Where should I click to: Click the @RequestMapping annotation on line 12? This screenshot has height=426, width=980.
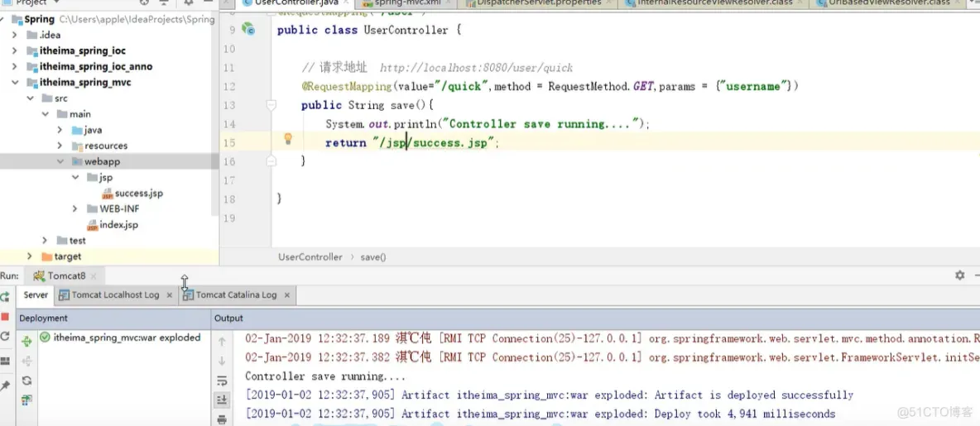pos(346,86)
